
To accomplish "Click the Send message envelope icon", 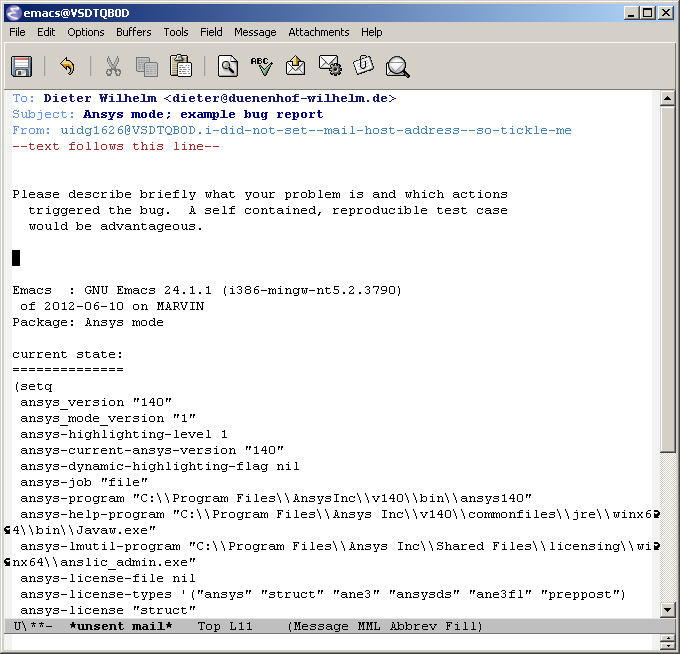I will (x=295, y=66).
